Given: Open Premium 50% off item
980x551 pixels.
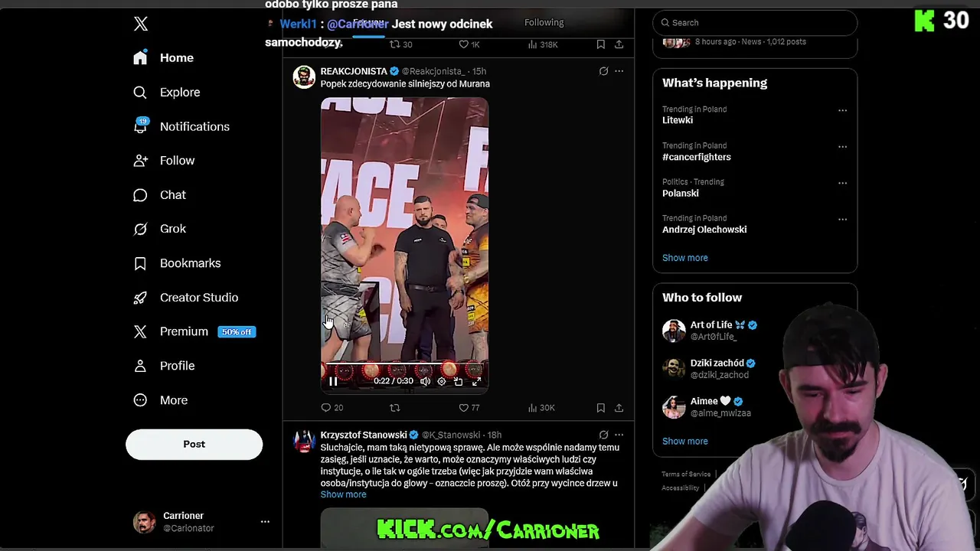Looking at the screenshot, I should pos(194,331).
